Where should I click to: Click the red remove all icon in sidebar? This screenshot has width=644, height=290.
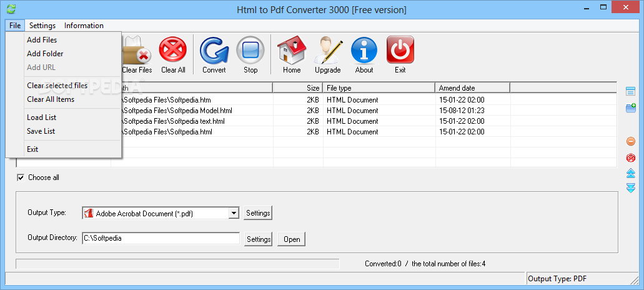coord(630,157)
